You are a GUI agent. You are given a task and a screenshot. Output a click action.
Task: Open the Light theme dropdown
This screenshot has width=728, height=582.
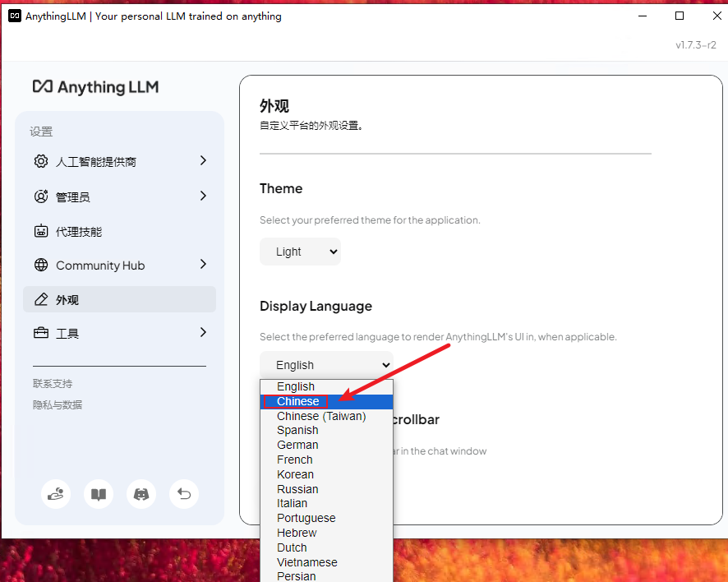pos(301,252)
